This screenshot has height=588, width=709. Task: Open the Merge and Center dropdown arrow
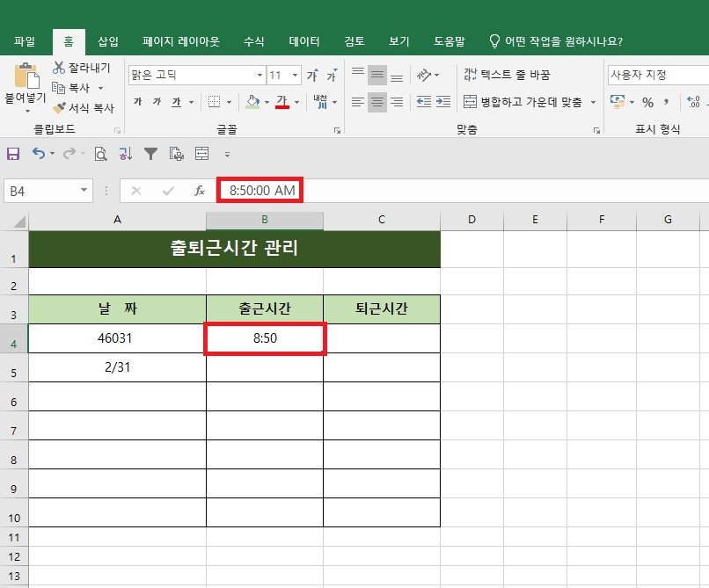pos(593,102)
